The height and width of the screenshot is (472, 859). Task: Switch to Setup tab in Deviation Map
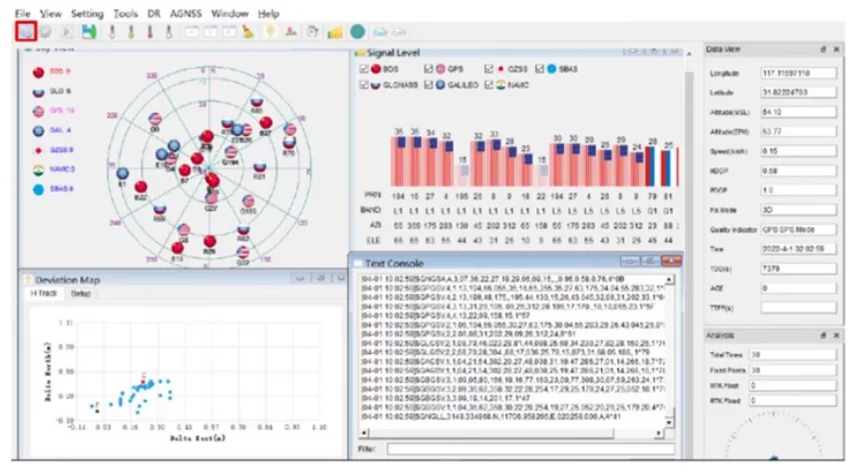coord(80,294)
